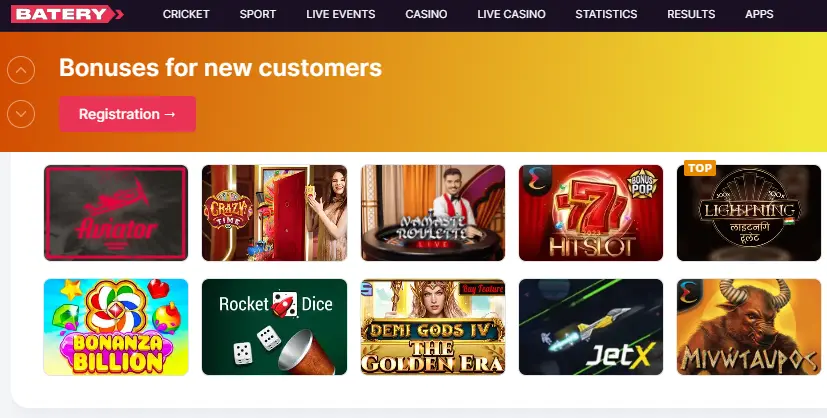Go to the Sport section
The width and height of the screenshot is (827, 418).
[x=258, y=14]
